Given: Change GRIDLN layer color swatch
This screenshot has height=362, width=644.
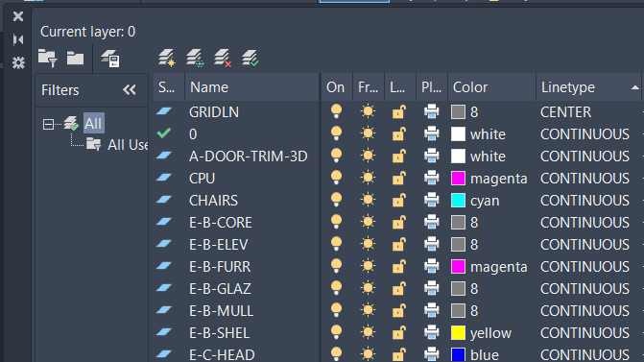Looking at the screenshot, I should coord(458,111).
